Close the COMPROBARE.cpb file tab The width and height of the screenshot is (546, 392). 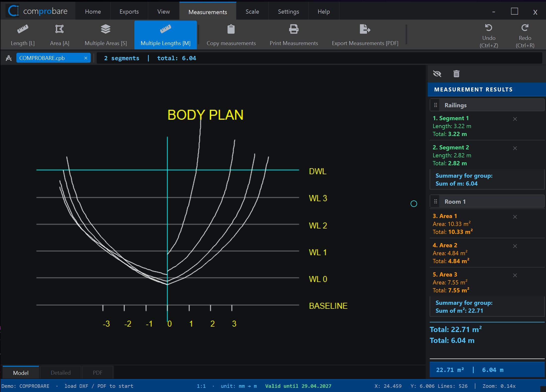[x=86, y=58]
